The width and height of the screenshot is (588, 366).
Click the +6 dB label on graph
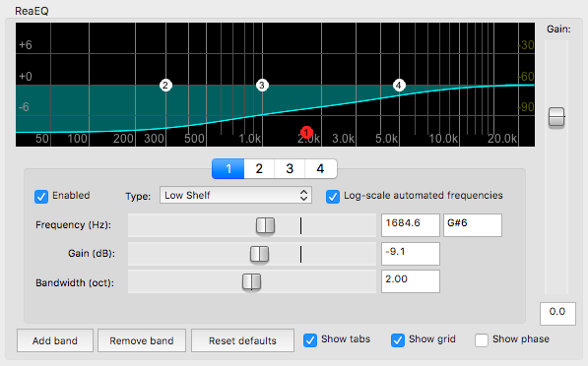tap(26, 45)
